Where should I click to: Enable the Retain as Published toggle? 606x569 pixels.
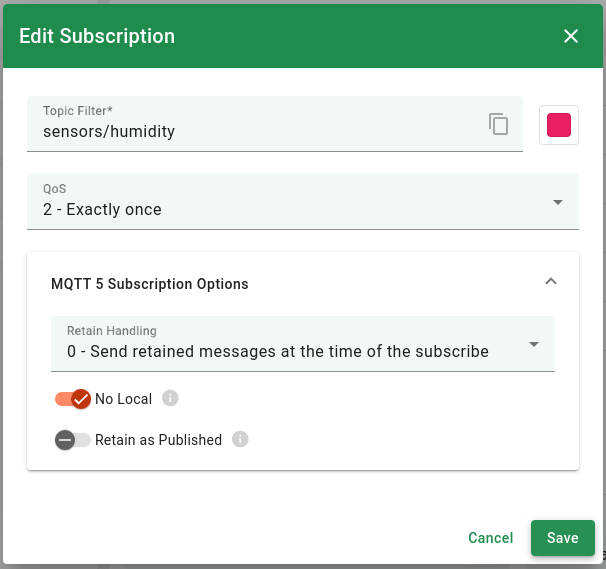click(x=73, y=440)
